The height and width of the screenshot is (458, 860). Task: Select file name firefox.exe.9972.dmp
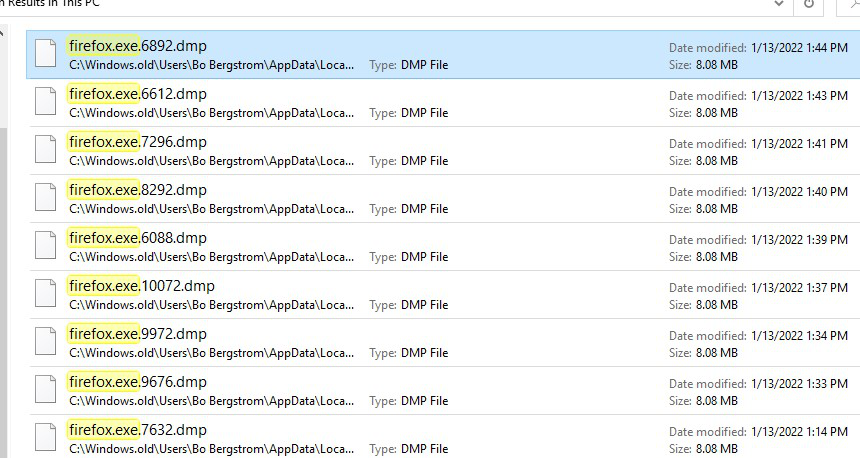[x=138, y=334]
